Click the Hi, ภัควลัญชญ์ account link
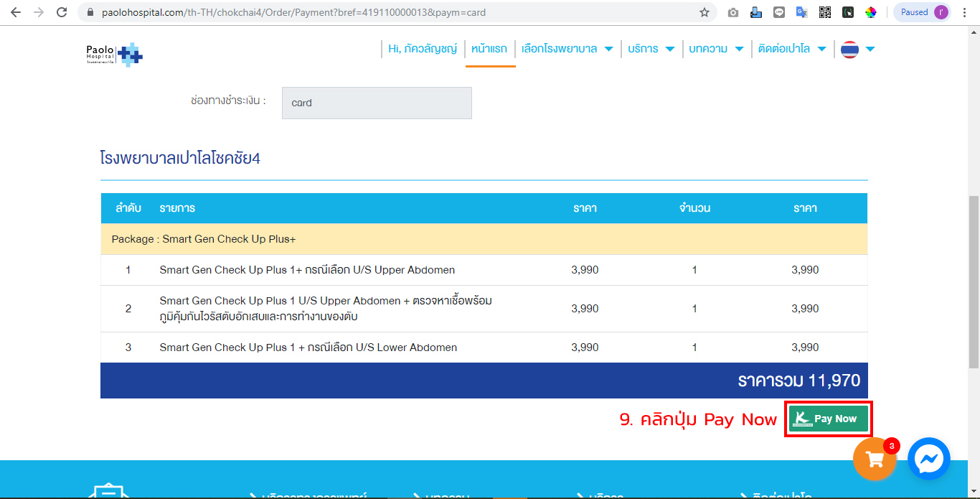Image resolution: width=980 pixels, height=499 pixels. click(x=423, y=49)
